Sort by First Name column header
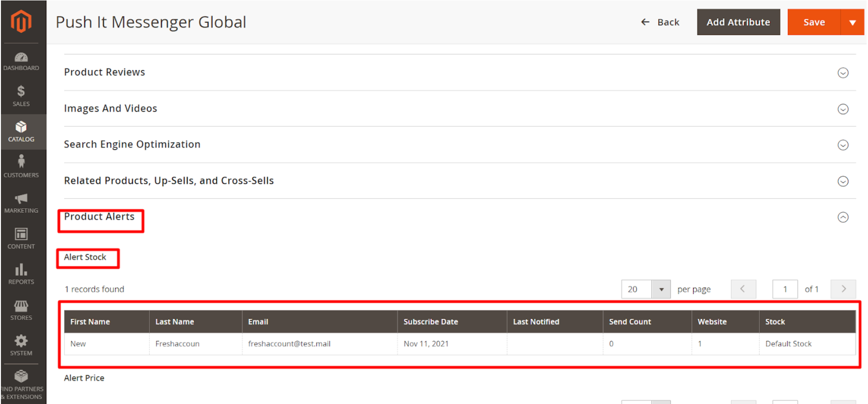Viewport: 868px width, 404px height. [107, 322]
